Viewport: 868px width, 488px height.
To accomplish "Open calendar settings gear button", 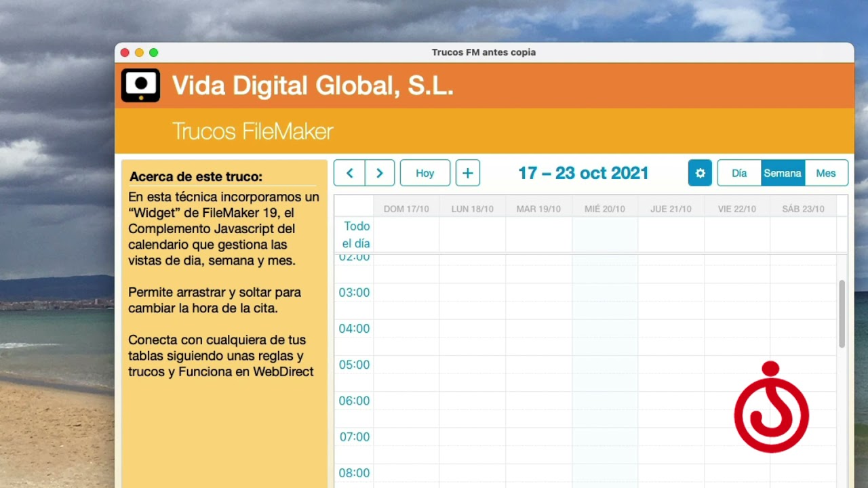I will coord(700,173).
